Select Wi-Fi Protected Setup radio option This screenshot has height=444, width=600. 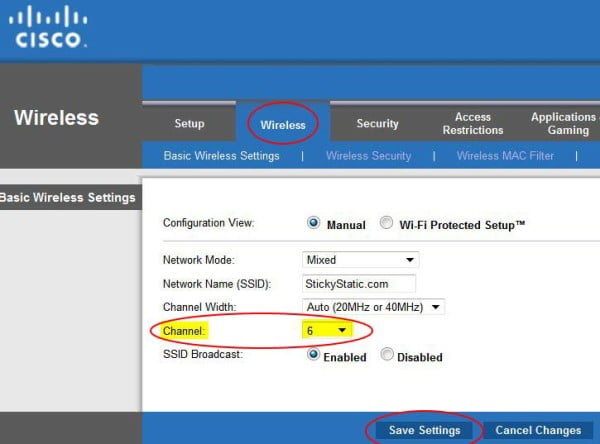pyautogui.click(x=386, y=222)
